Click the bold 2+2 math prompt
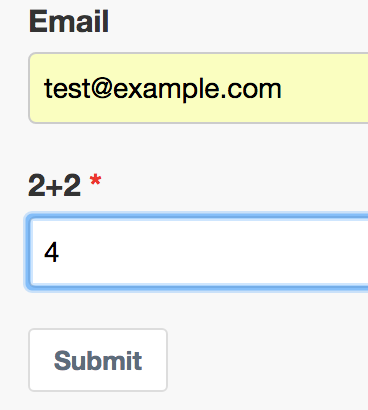The width and height of the screenshot is (368, 410). tap(54, 185)
